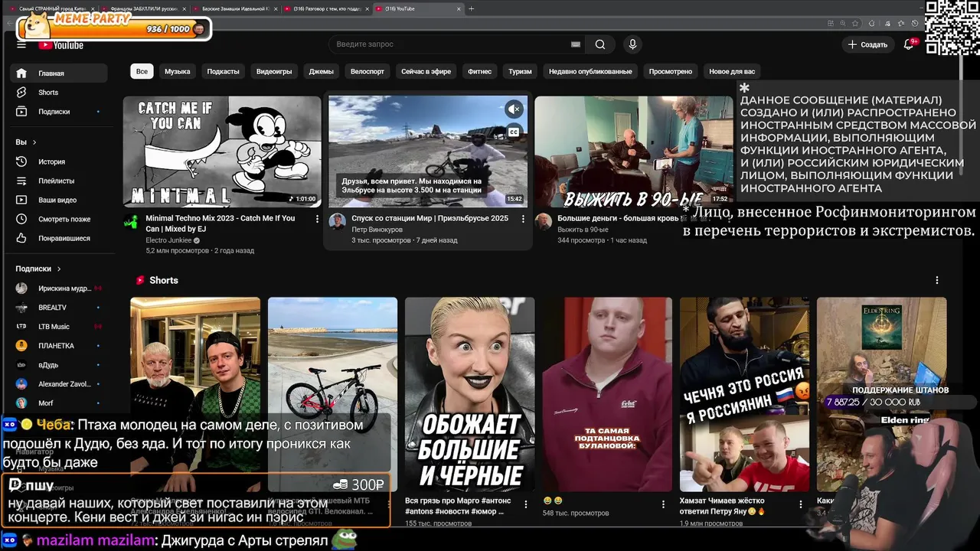The width and height of the screenshot is (980, 551).
Task: Play the Catch Me If You Can thumbnail
Action: tap(222, 152)
